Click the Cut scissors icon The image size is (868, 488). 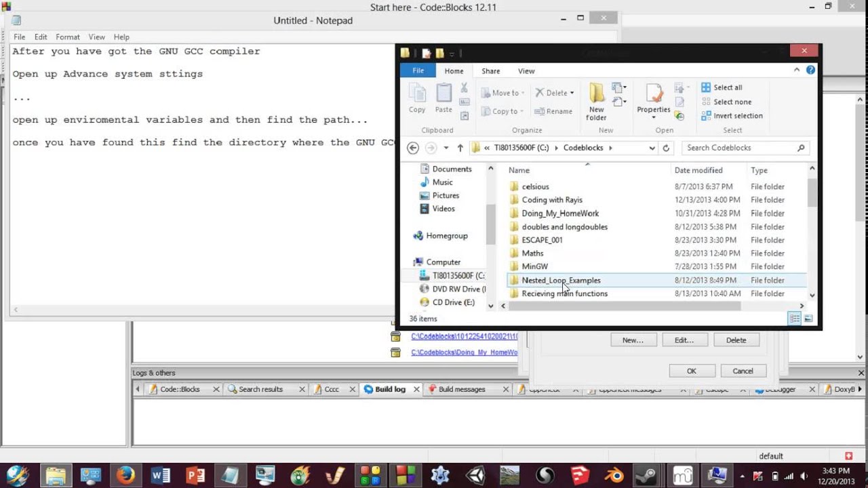(x=464, y=88)
